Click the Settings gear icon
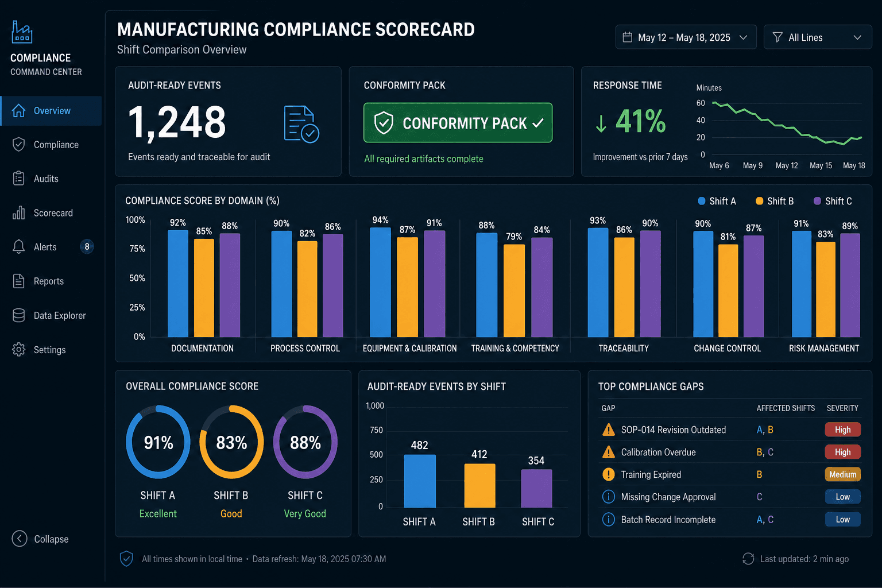Screen dimensions: 882x588 [x=18, y=350]
